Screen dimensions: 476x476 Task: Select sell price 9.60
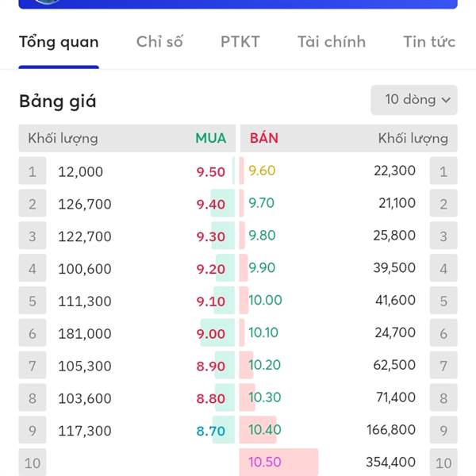point(262,171)
